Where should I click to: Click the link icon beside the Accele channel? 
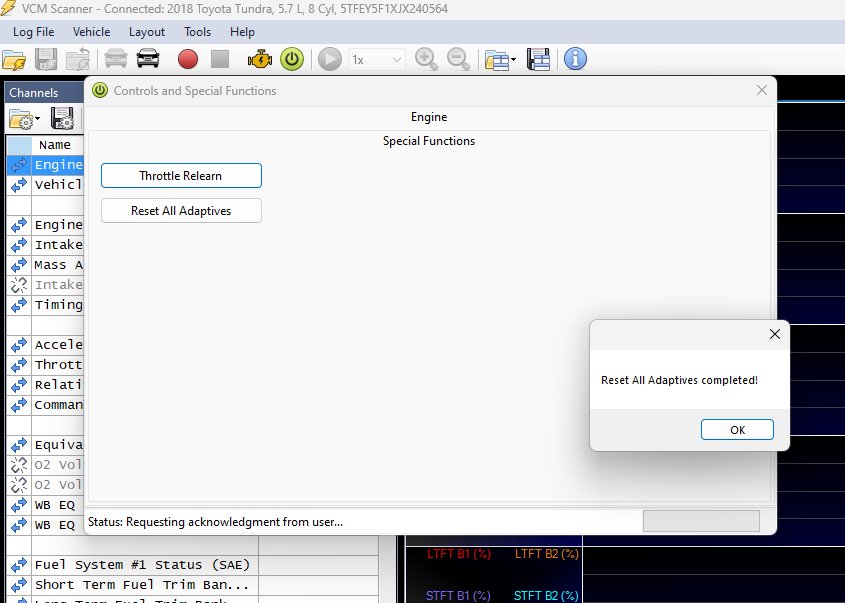(x=19, y=344)
